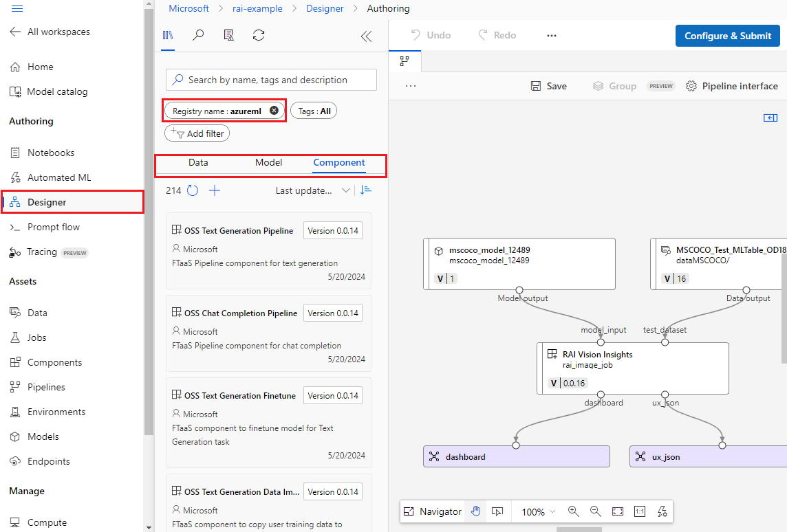The width and height of the screenshot is (787, 532).
Task: Toggle the hand pan mode tool
Action: click(475, 511)
